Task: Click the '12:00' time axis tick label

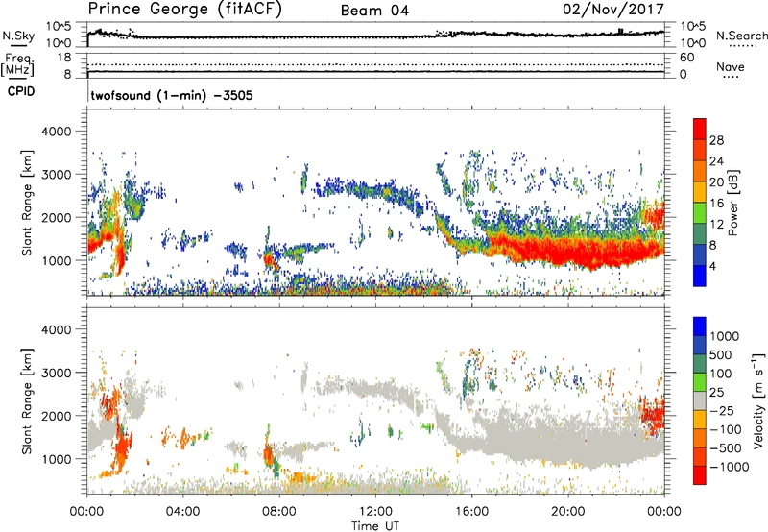Action: 375,512
